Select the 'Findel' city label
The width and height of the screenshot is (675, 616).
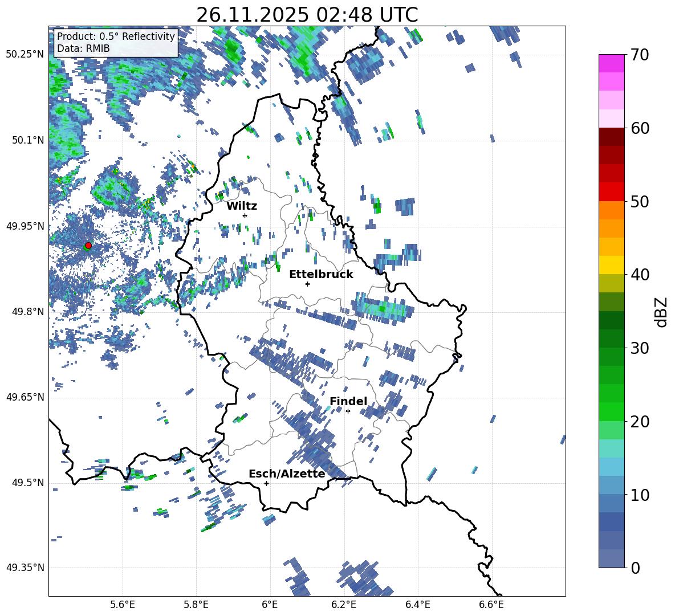(348, 401)
